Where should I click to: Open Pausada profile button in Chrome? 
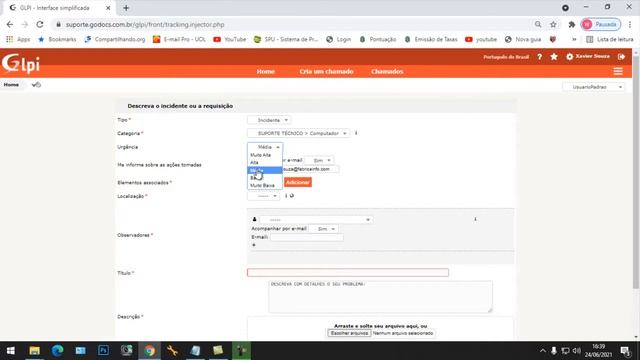[601, 24]
